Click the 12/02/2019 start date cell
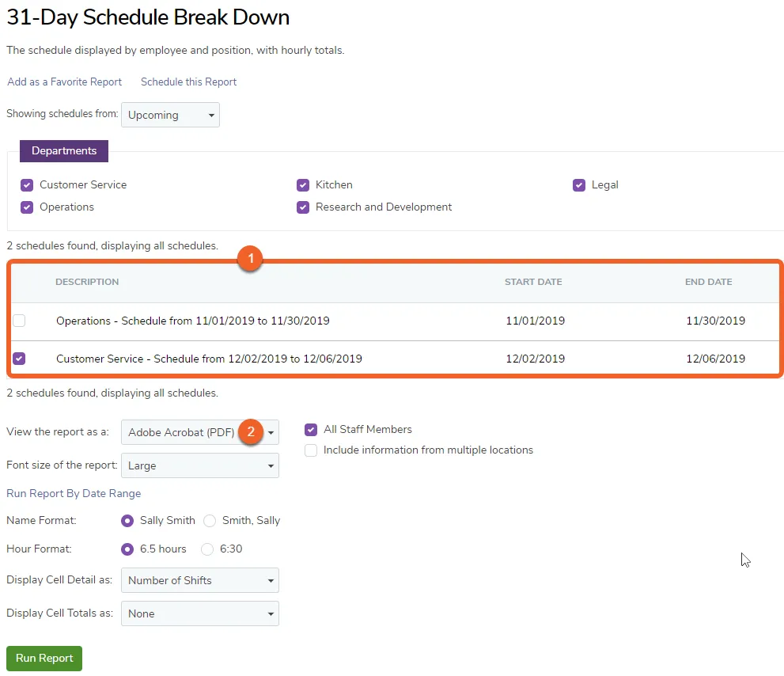This screenshot has height=676, width=784. click(535, 359)
